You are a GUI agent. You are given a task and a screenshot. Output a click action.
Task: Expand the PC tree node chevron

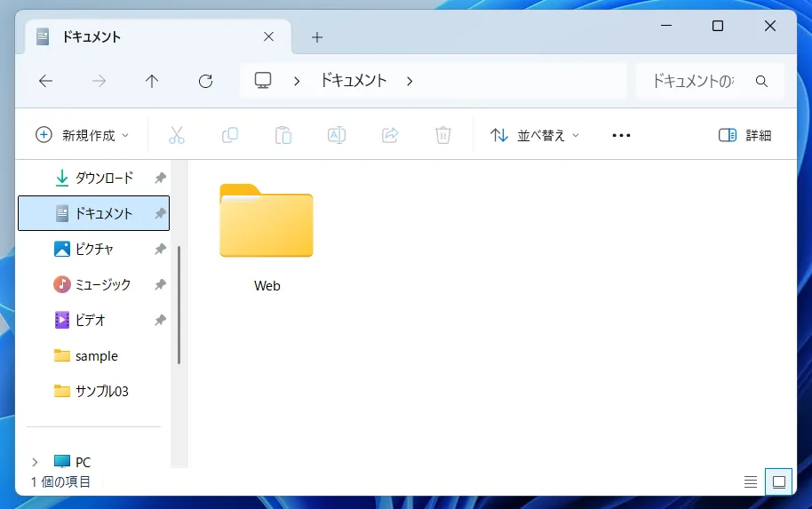tap(35, 462)
